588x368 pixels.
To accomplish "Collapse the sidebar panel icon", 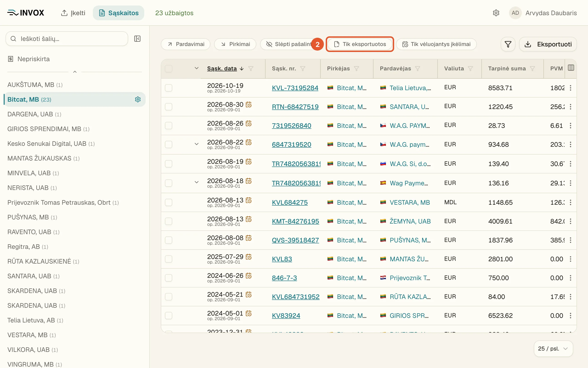I will (137, 39).
